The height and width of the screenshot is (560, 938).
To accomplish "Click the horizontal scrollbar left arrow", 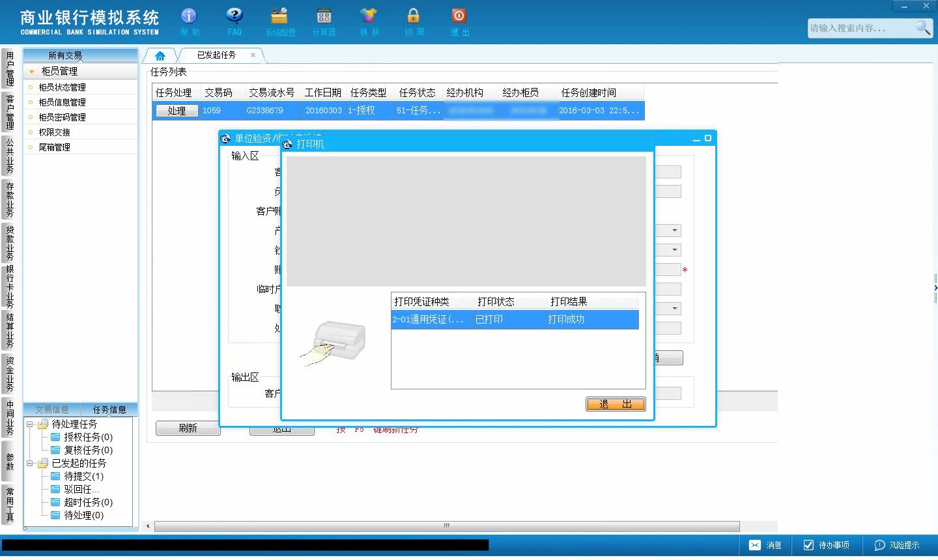I will [x=149, y=526].
